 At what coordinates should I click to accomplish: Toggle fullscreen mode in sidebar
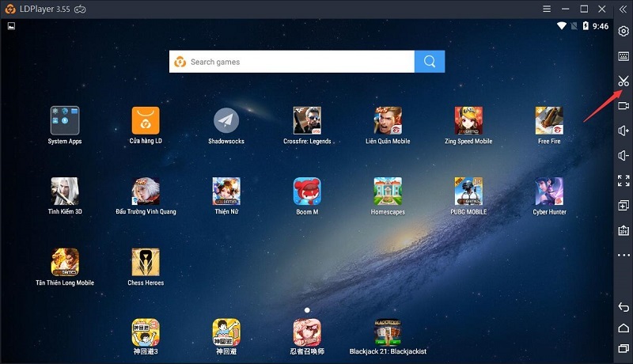(624, 180)
